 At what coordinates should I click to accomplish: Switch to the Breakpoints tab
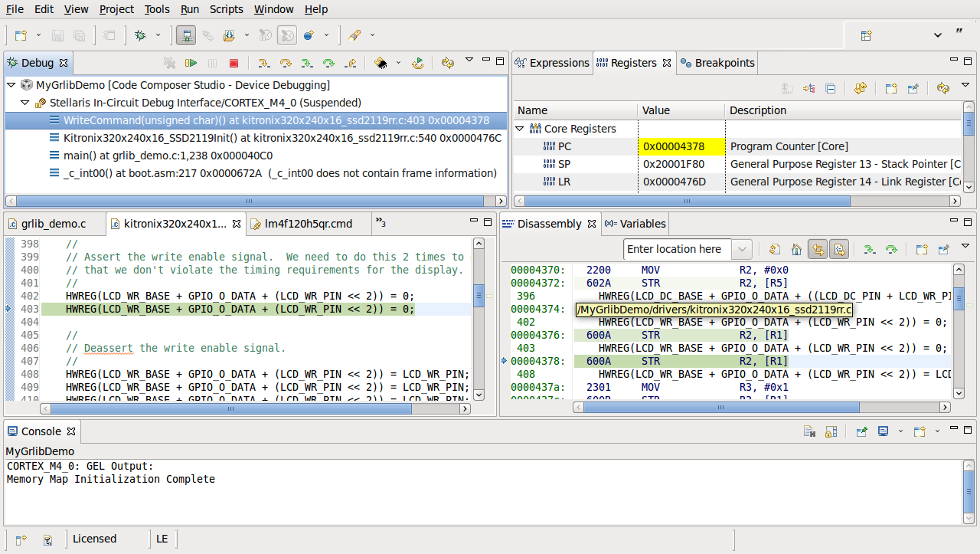click(x=717, y=63)
